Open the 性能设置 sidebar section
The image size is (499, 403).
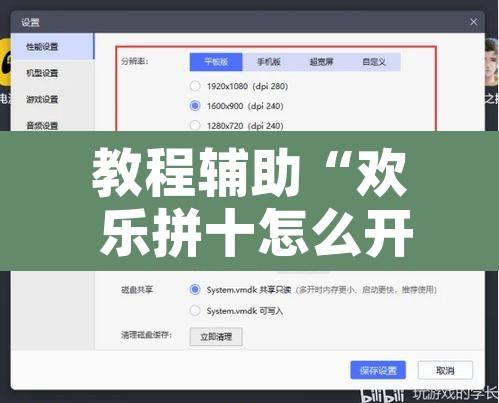click(52, 47)
